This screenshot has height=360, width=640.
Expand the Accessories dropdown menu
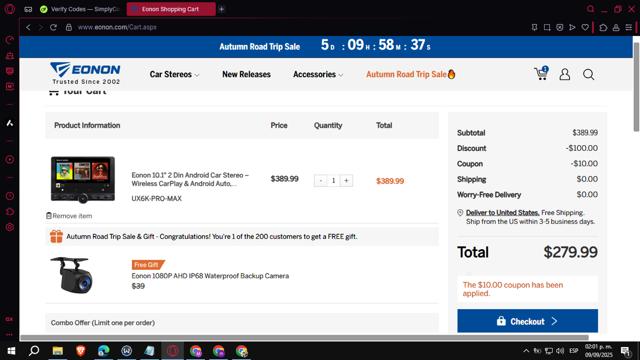click(x=318, y=74)
